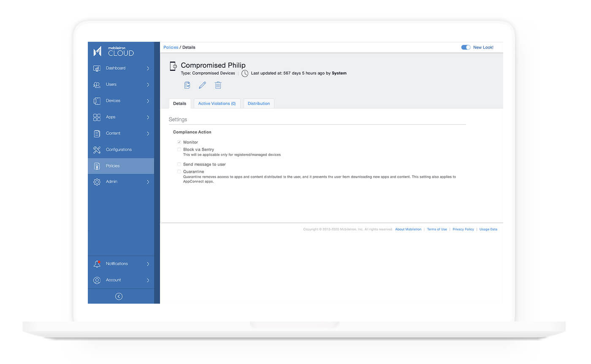Image resolution: width=591 pixels, height=364 pixels.
Task: Open the Devices section icon
Action: (97, 100)
